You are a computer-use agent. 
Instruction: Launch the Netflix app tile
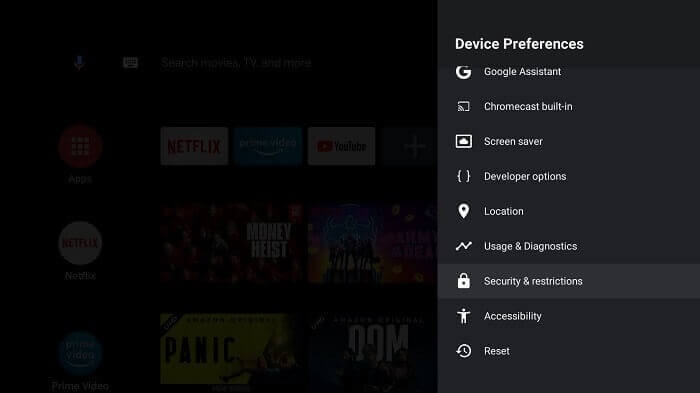[194, 146]
